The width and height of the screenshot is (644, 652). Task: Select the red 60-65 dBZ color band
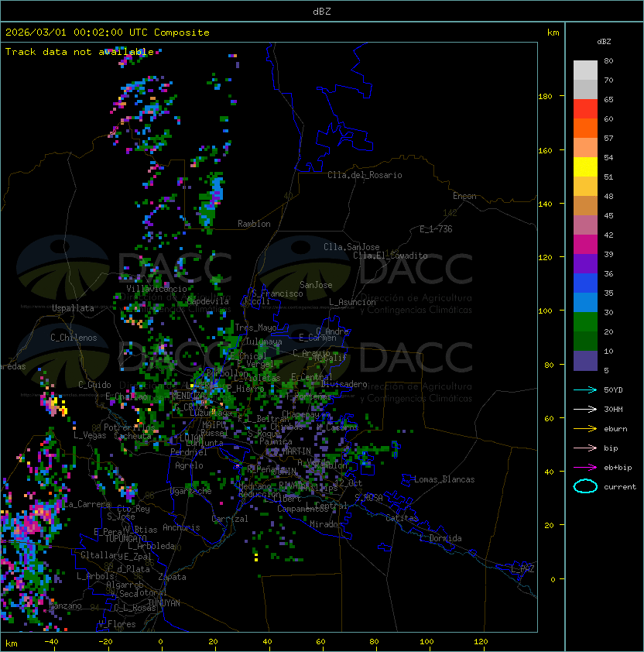click(585, 108)
